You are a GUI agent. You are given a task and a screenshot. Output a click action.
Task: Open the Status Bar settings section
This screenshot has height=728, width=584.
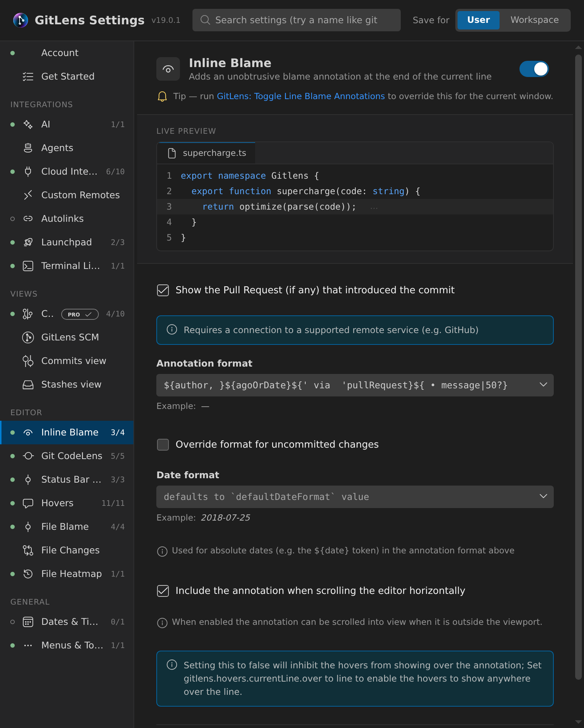67,480
